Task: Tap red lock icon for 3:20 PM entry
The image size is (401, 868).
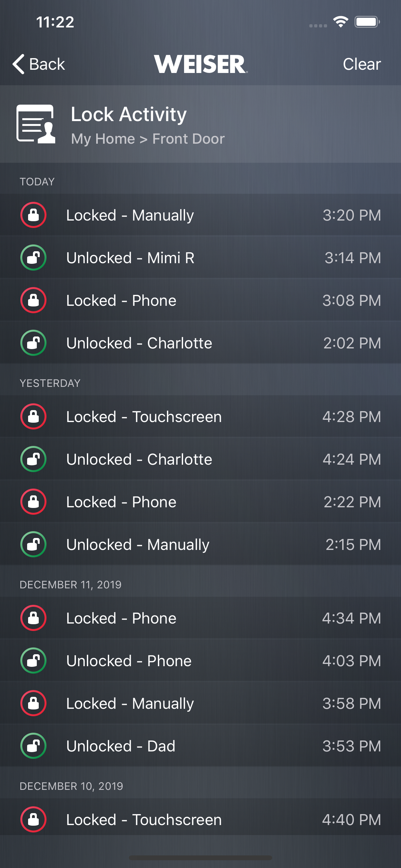Action: pos(33,215)
